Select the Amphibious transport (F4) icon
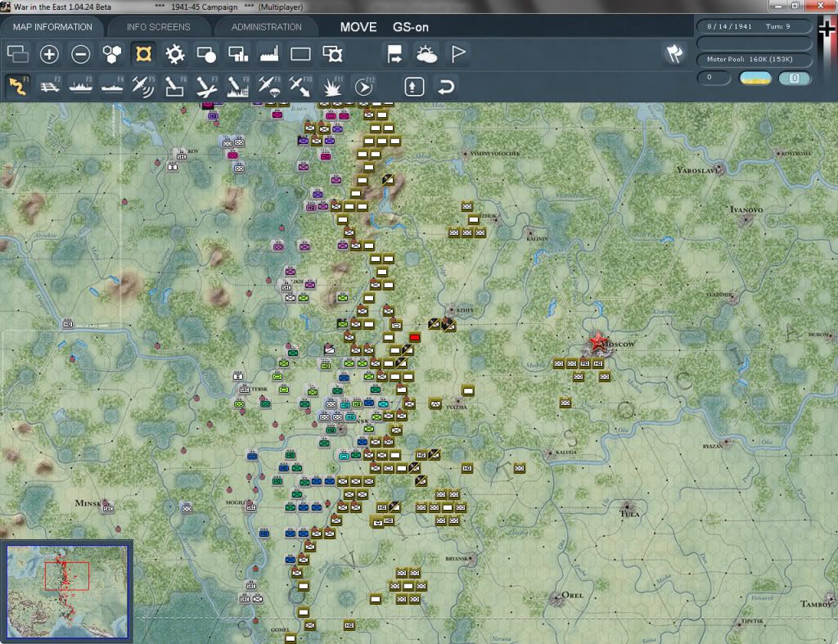 [x=112, y=86]
